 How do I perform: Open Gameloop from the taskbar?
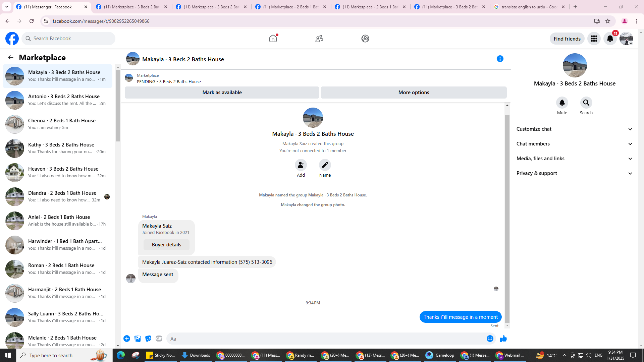pos(440,355)
